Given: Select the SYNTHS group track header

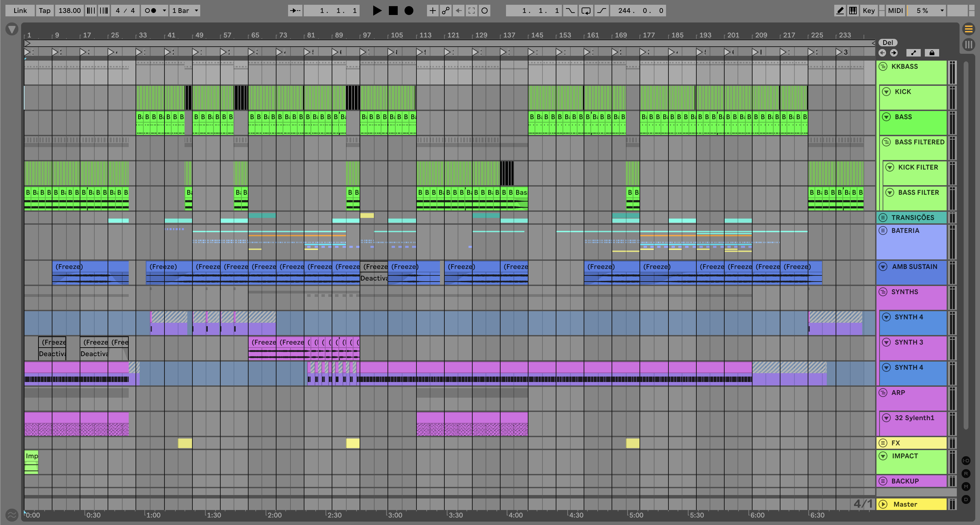Looking at the screenshot, I should click(x=912, y=298).
